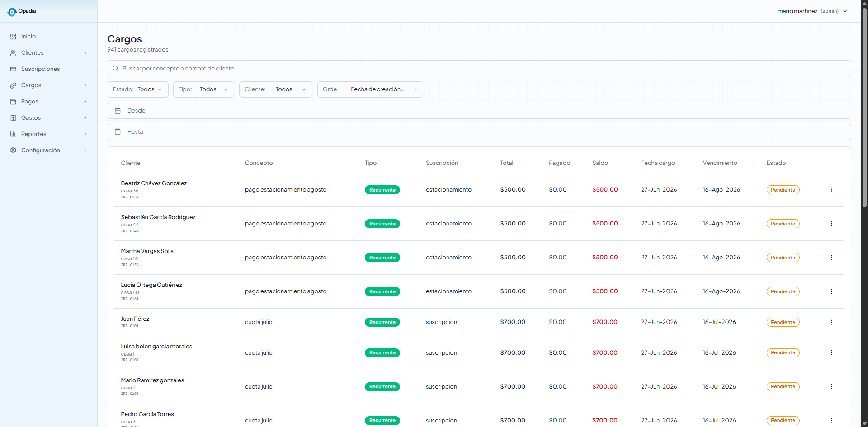Open actions menu for Mario Ramirez gonzales

point(831,386)
